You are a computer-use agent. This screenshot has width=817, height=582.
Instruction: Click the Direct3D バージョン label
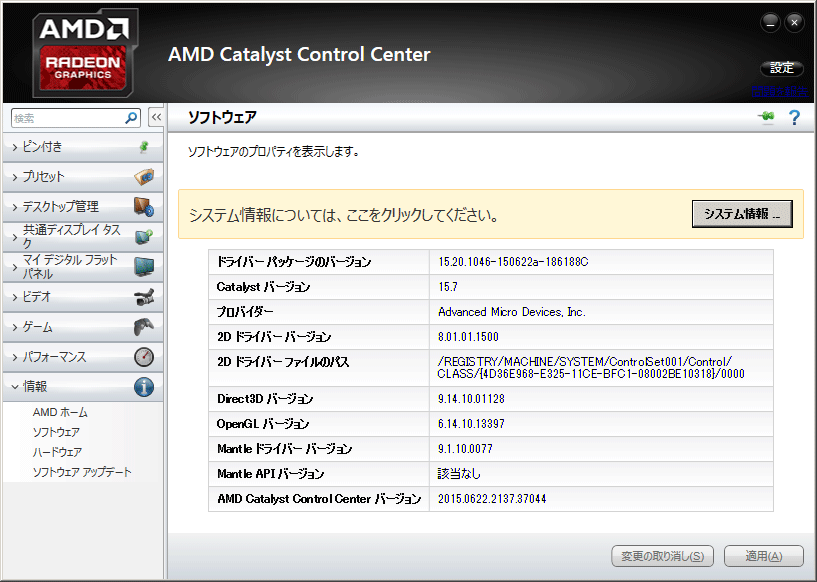265,399
